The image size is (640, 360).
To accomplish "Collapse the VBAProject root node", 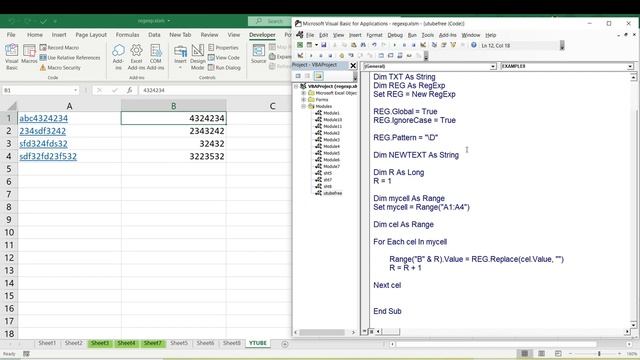I will point(296,86).
